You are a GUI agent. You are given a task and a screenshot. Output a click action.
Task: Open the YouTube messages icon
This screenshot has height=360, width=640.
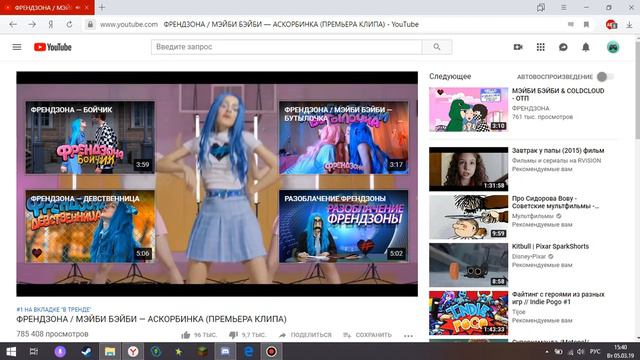(563, 47)
